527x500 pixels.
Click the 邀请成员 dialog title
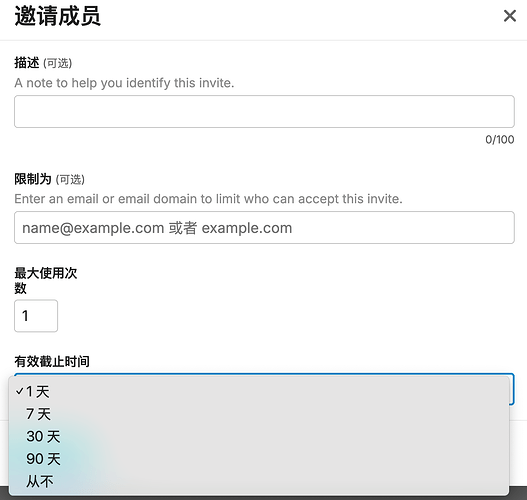[57, 16]
